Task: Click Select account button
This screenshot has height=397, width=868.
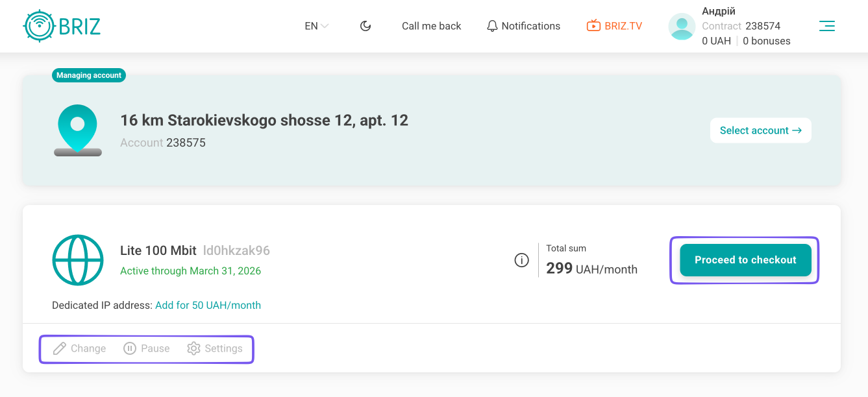Action: coord(760,130)
